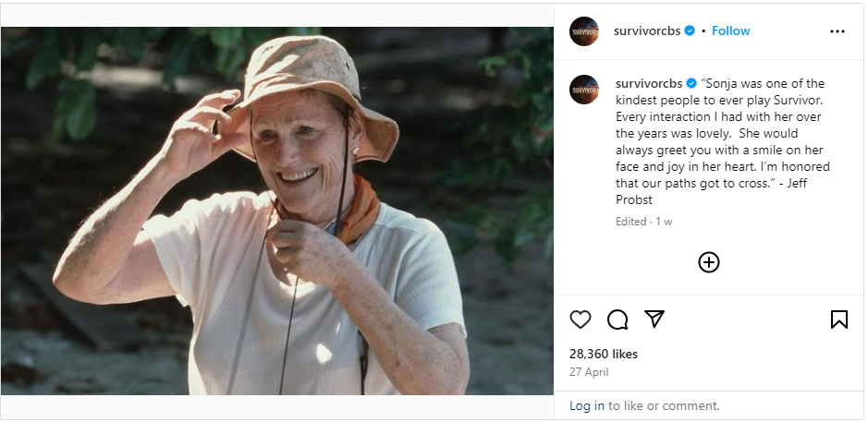Click the verified badge next to the Follow button

coord(690,31)
